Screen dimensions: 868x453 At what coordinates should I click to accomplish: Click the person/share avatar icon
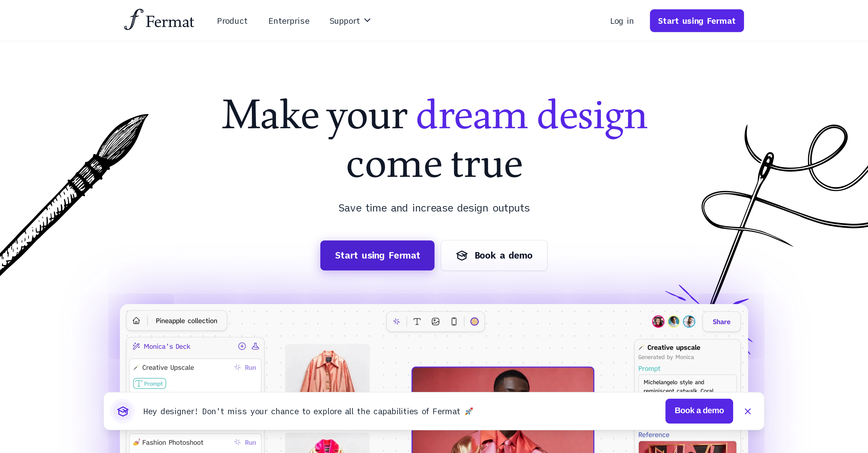click(x=657, y=321)
